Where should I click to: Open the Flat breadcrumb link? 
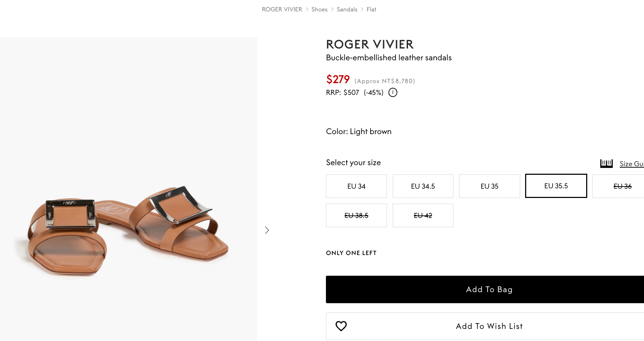pos(371,9)
